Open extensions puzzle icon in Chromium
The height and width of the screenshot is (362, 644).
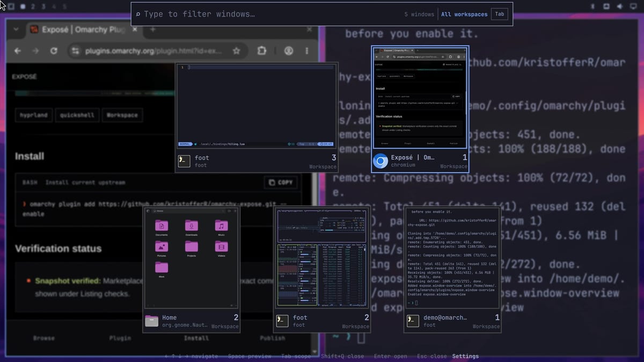coord(261,51)
